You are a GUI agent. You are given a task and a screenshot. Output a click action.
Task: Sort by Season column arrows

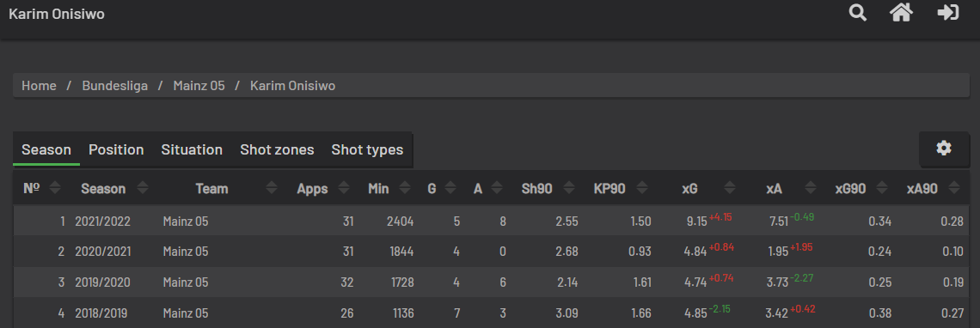(x=143, y=187)
